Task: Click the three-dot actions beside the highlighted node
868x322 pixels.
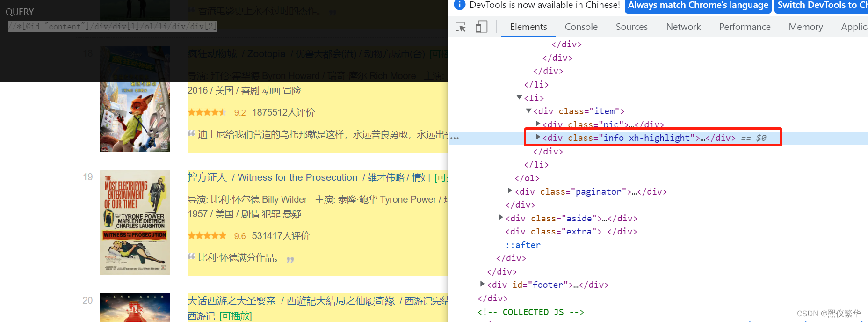Action: (455, 138)
